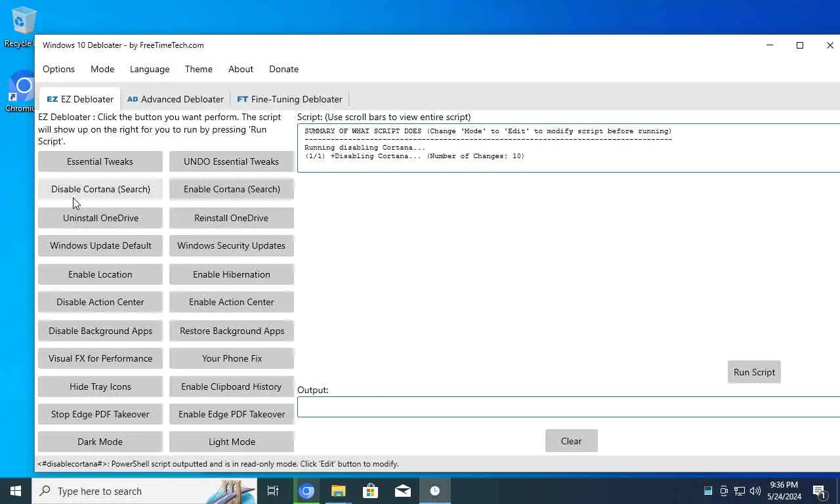This screenshot has width=840, height=504.
Task: Click Disable Action Center button
Action: 100,302
